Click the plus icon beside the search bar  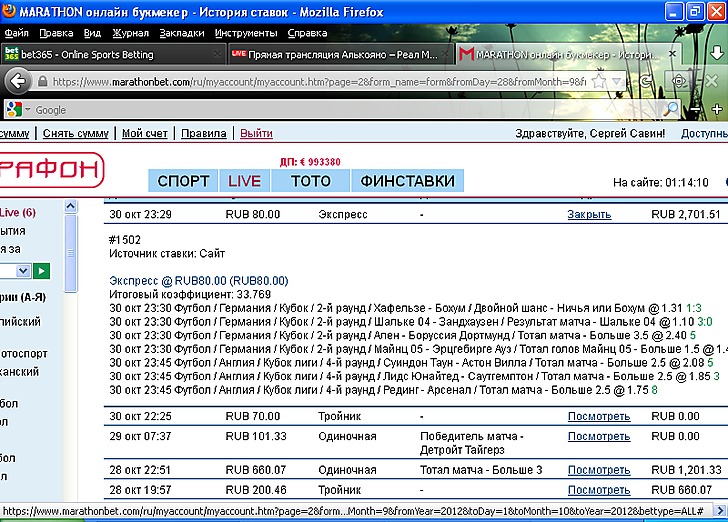click(717, 110)
